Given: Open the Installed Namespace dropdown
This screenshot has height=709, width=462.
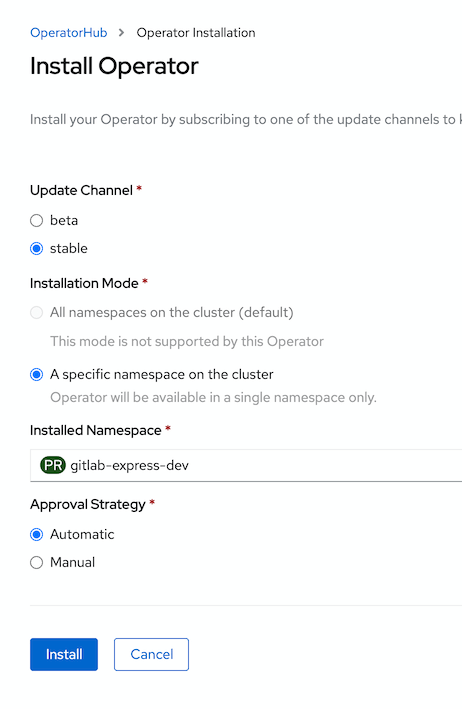Looking at the screenshot, I should coord(246,465).
